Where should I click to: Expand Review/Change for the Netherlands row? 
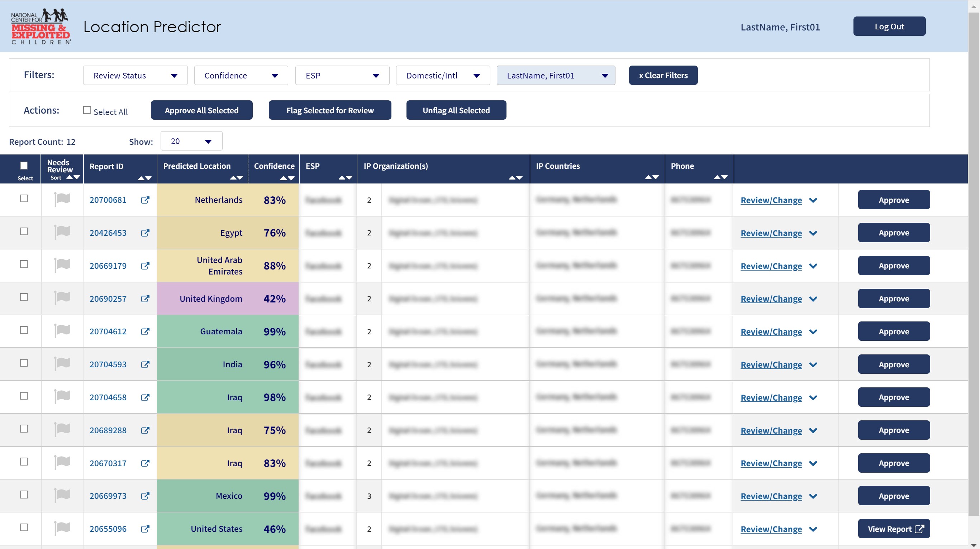tap(778, 200)
